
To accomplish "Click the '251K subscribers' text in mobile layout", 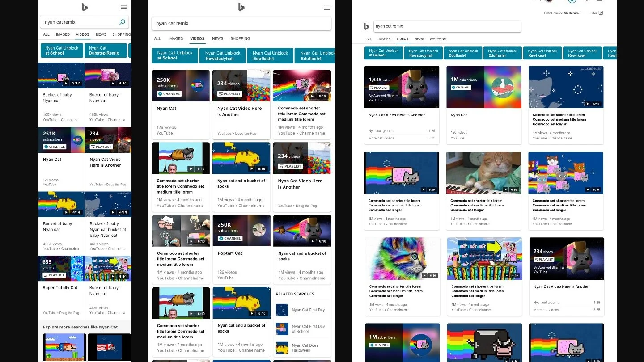I will (x=53, y=136).
